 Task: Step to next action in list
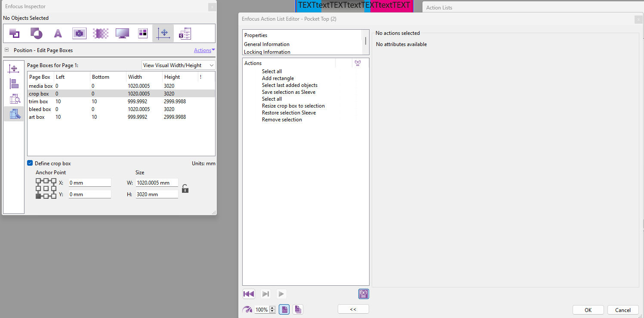265,294
